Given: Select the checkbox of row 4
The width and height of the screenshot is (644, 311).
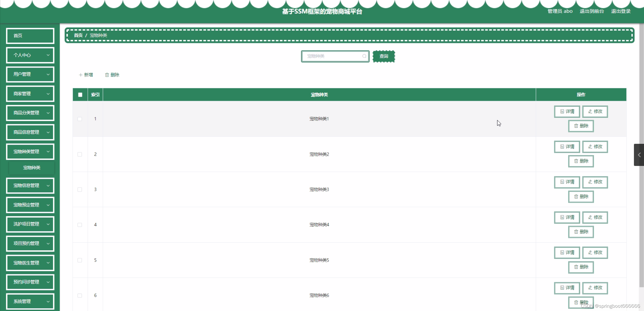Looking at the screenshot, I should point(80,225).
